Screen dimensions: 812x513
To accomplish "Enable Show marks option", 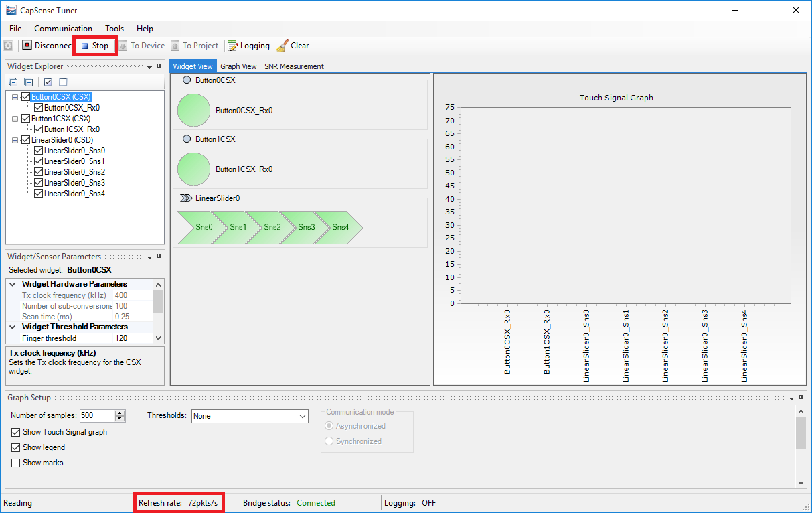I will point(16,463).
